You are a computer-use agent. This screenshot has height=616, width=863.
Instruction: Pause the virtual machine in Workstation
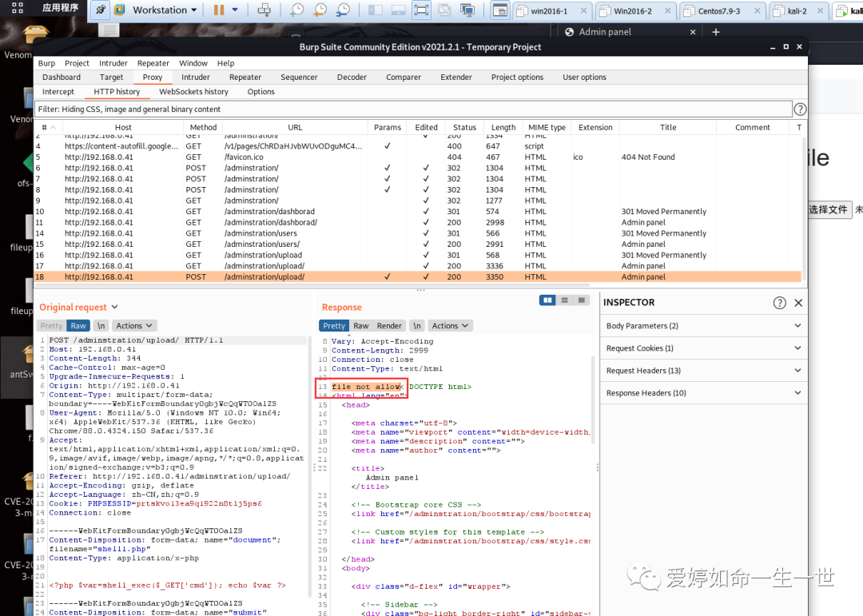coord(219,10)
